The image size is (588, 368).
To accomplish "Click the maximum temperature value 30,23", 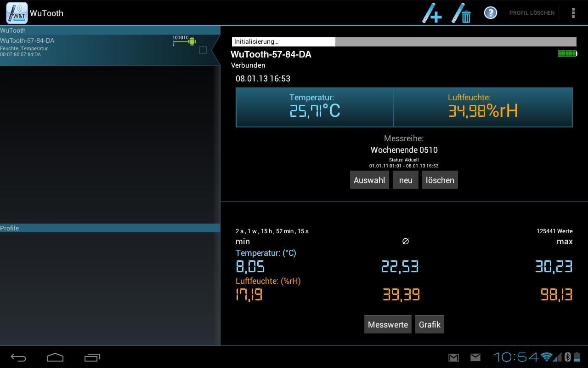I will 554,267.
